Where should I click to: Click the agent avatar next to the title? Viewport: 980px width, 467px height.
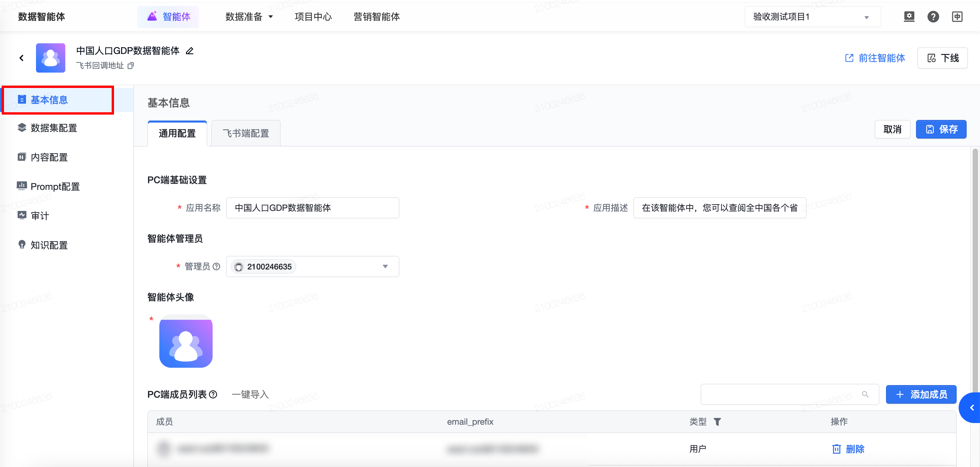point(51,58)
